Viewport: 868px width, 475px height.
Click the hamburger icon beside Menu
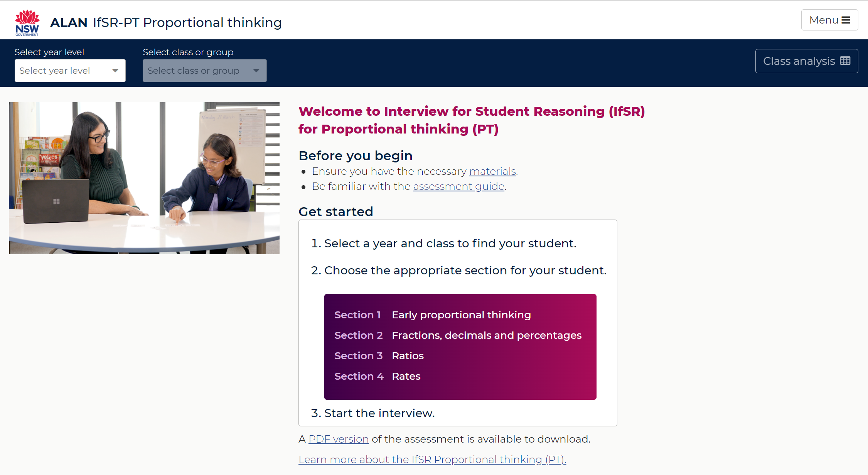click(846, 20)
